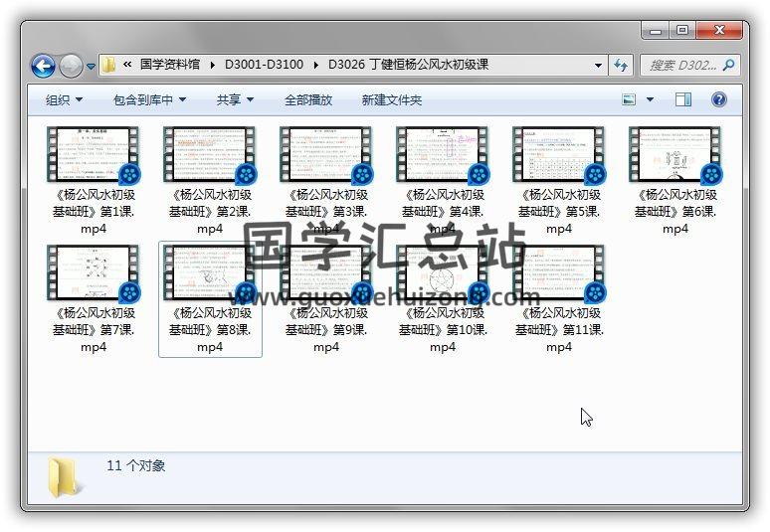Click file name text of 第2课.mp4
This screenshot has height=532, width=770.
coord(210,212)
